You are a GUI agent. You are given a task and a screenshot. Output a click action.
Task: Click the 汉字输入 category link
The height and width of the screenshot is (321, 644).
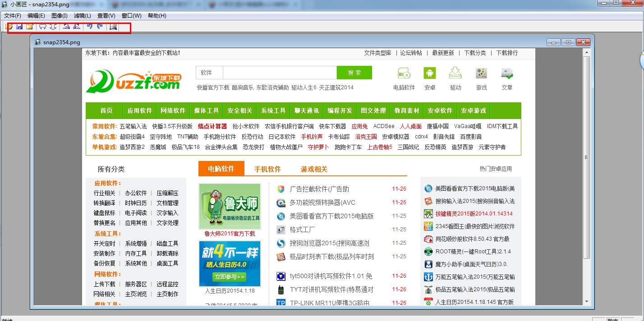pos(167,213)
